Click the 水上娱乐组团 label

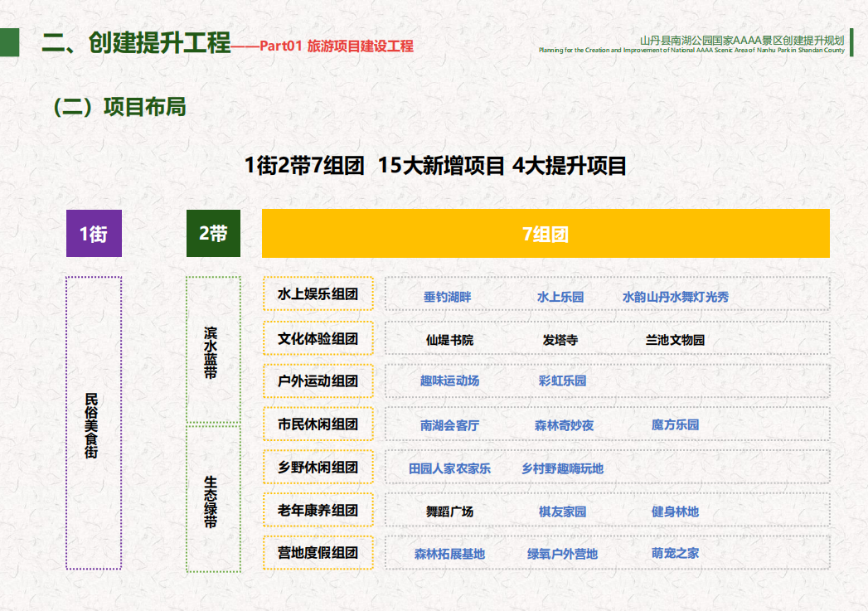tap(318, 294)
